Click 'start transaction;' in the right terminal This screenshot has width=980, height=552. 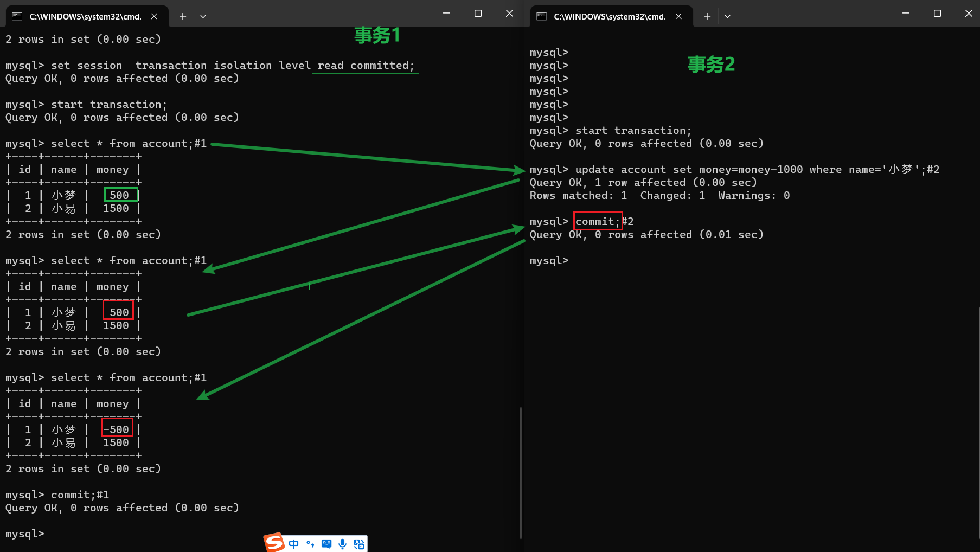pyautogui.click(x=633, y=131)
